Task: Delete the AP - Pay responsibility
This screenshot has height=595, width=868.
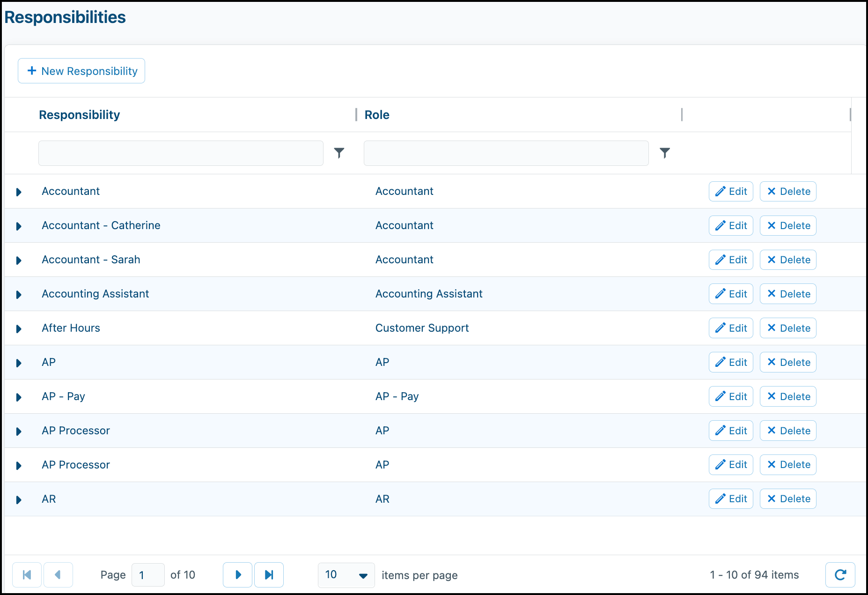Action: click(788, 396)
